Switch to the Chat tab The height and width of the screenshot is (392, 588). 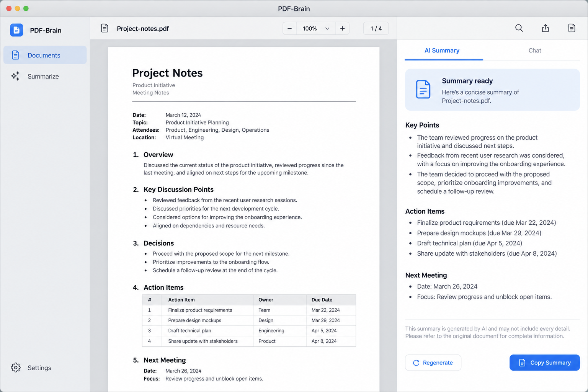click(x=535, y=51)
